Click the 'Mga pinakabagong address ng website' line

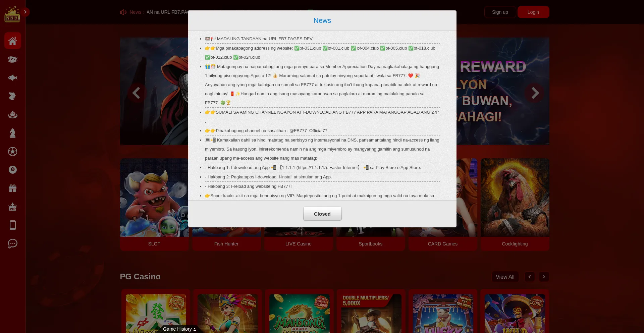(322, 53)
